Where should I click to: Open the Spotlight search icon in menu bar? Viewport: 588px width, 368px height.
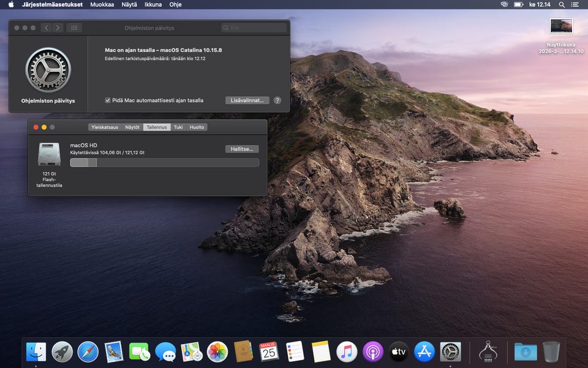coord(562,4)
